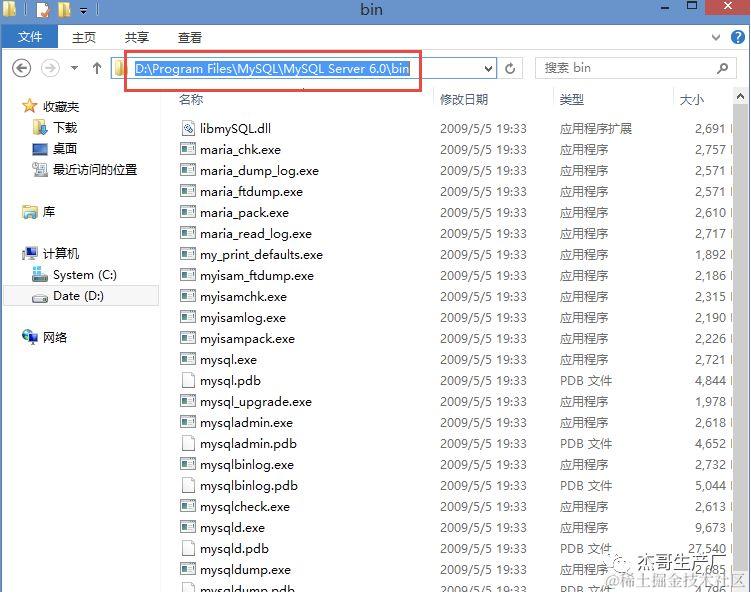Expand the address bar history dropdown
This screenshot has height=595, width=751.
click(488, 69)
